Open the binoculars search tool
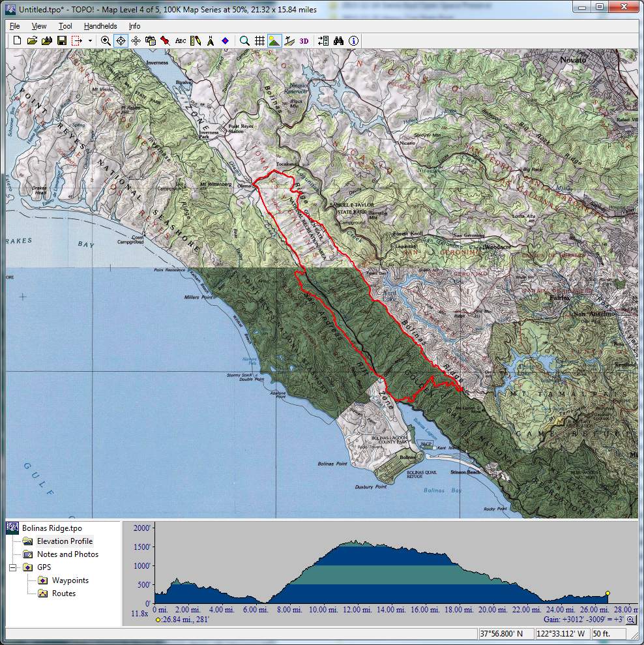Viewport: 644px width, 645px height. (338, 40)
